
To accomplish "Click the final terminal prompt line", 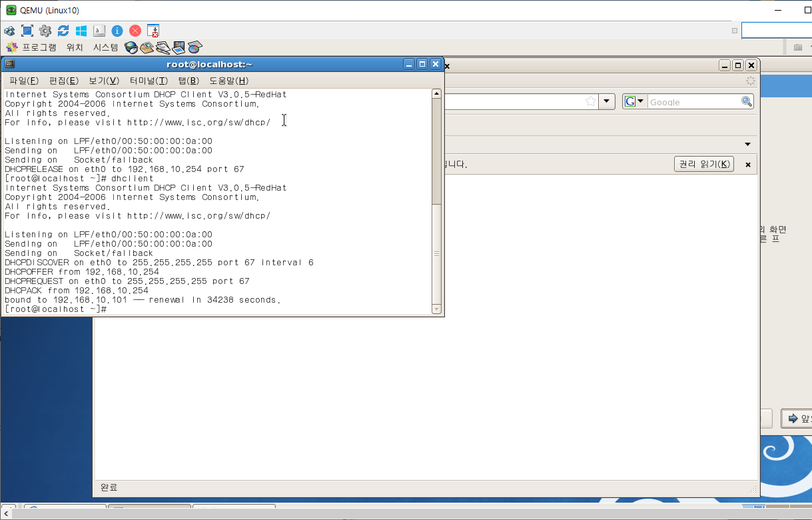I will click(56, 309).
